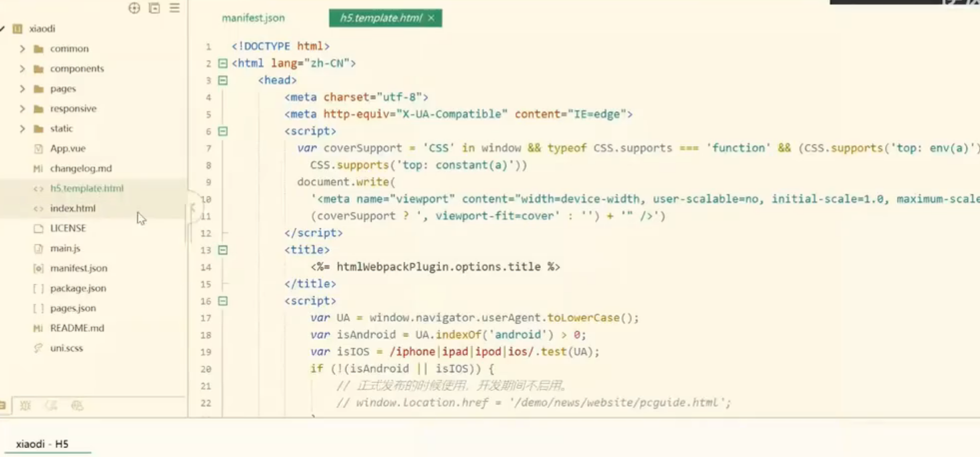980x457 pixels.
Task: Click line number 1 in the gutter
Action: [x=208, y=46]
